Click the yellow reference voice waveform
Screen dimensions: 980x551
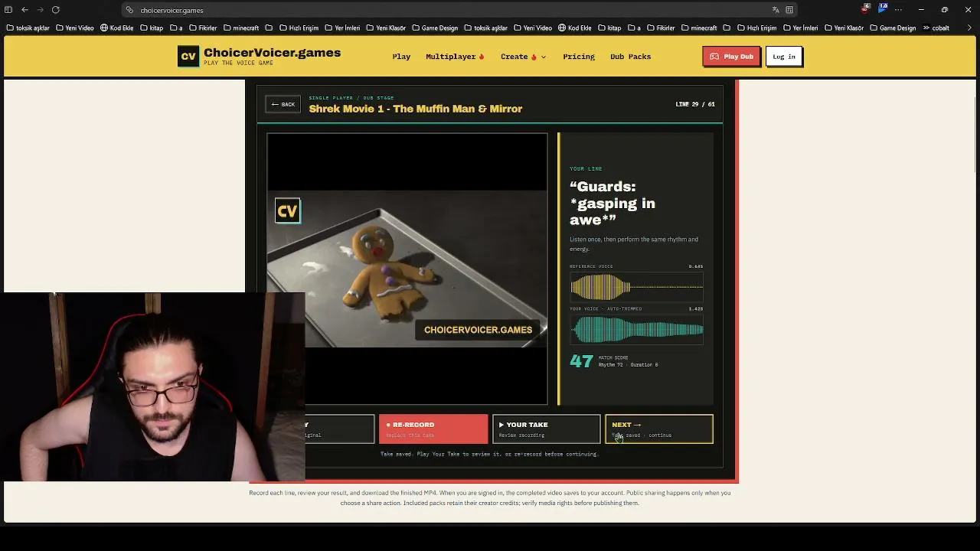636,288
